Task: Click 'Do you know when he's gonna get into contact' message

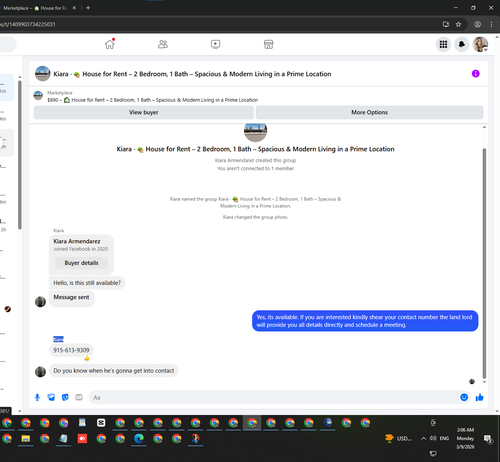Action: point(114,371)
